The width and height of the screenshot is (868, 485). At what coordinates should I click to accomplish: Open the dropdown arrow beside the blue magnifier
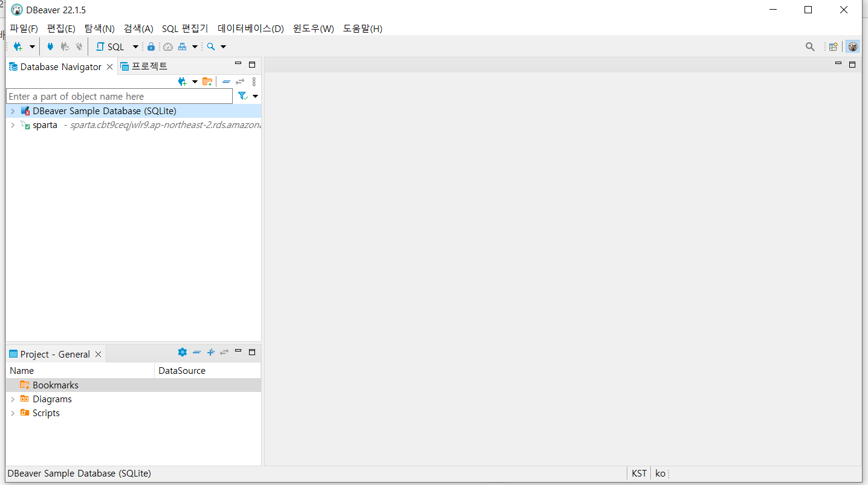(223, 47)
